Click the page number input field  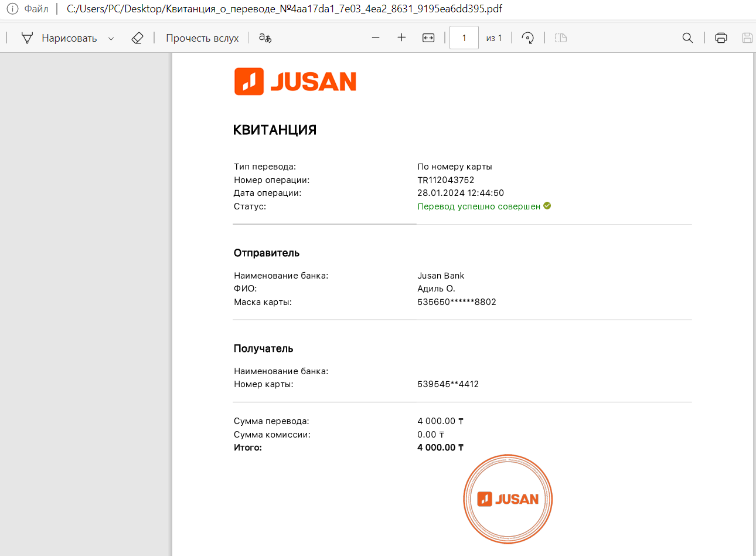point(464,38)
